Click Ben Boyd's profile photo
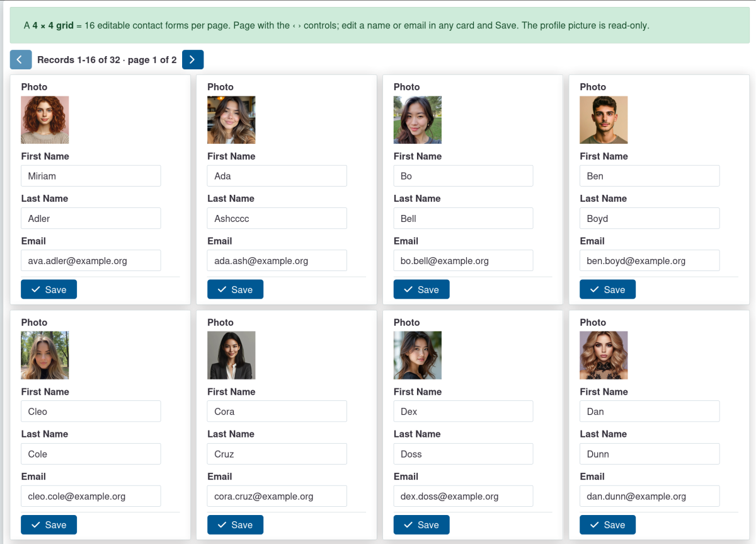 [x=604, y=120]
